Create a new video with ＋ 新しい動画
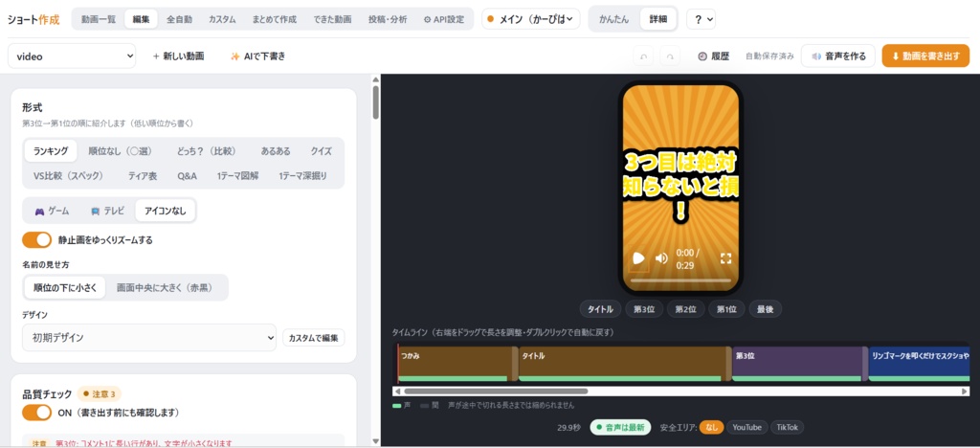The image size is (980, 448). [x=178, y=56]
